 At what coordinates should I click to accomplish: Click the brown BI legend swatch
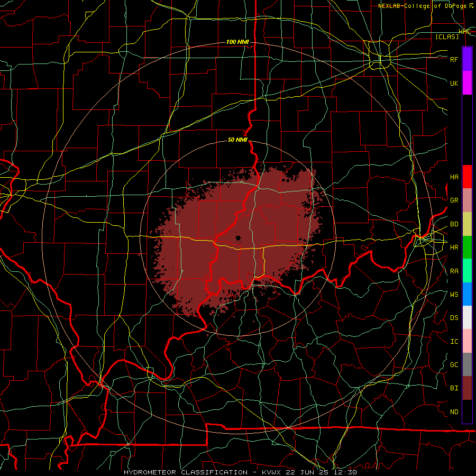click(467, 388)
